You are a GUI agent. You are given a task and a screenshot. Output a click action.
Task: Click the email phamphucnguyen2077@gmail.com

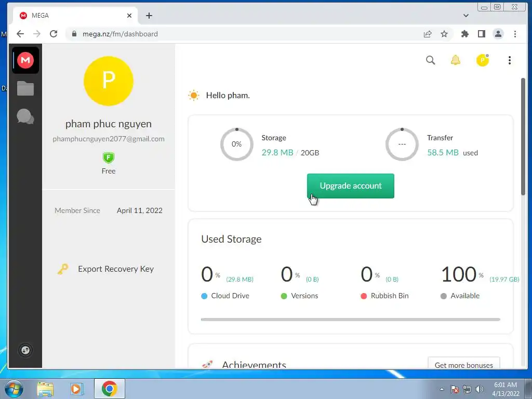(x=109, y=139)
